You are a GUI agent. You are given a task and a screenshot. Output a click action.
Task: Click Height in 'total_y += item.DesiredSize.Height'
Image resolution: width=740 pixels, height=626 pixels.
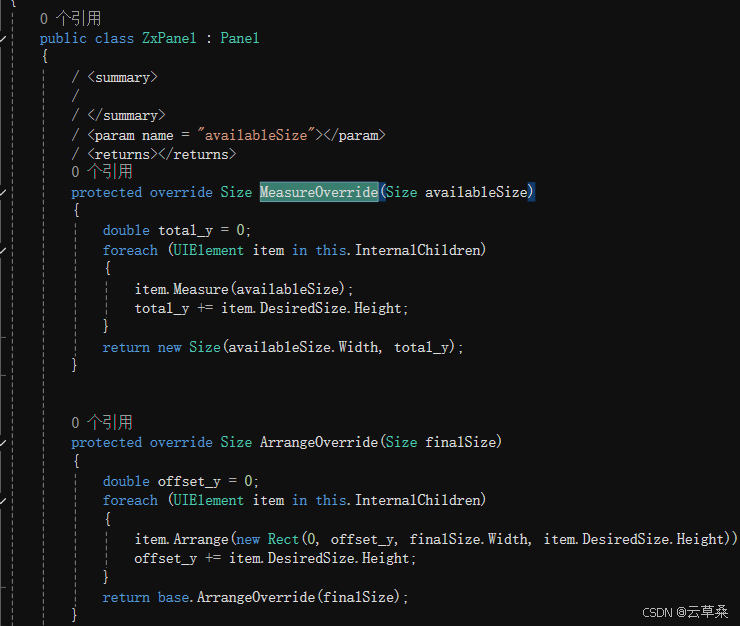click(378, 308)
